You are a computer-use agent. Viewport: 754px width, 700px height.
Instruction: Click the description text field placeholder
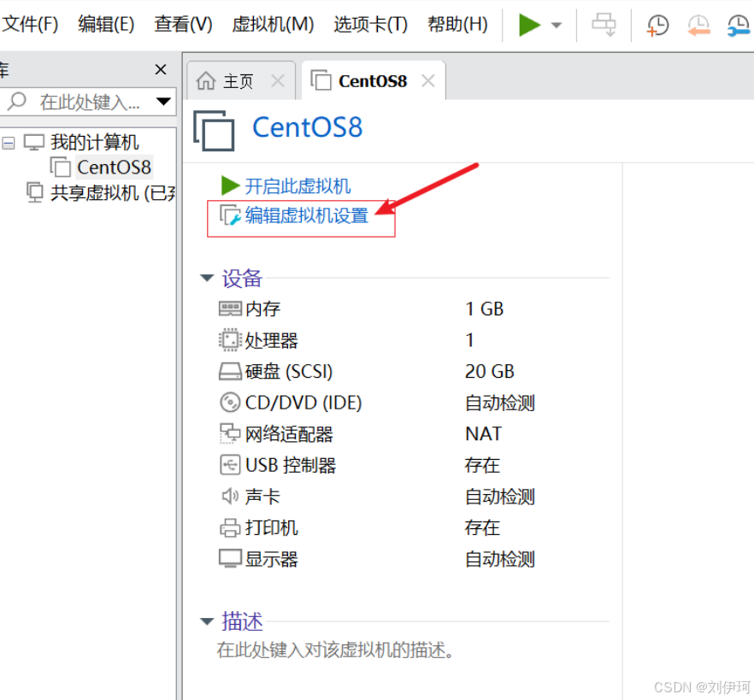335,650
